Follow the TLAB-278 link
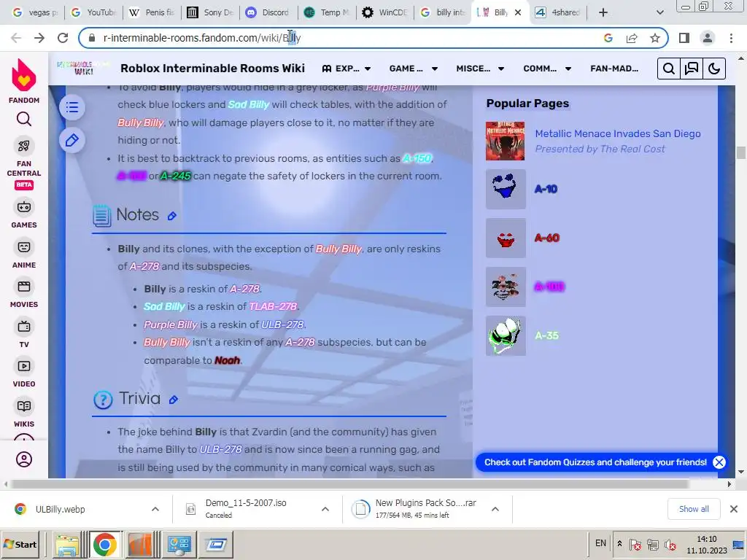 [273, 307]
